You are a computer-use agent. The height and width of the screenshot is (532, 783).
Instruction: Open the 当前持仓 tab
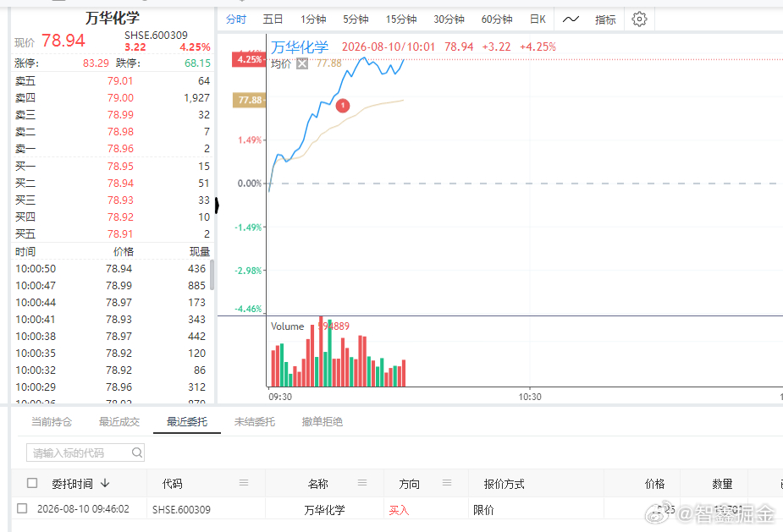point(52,422)
